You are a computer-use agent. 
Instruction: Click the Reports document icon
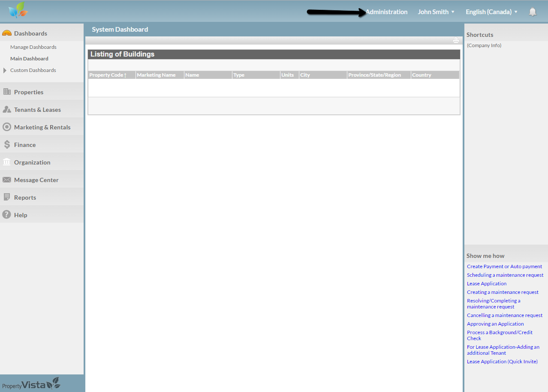tap(7, 197)
